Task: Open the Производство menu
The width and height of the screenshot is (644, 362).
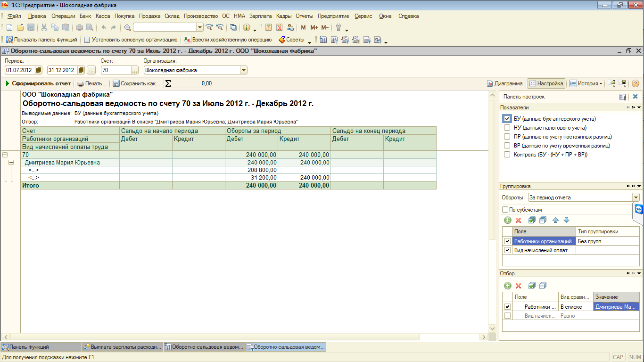Action: (x=201, y=16)
